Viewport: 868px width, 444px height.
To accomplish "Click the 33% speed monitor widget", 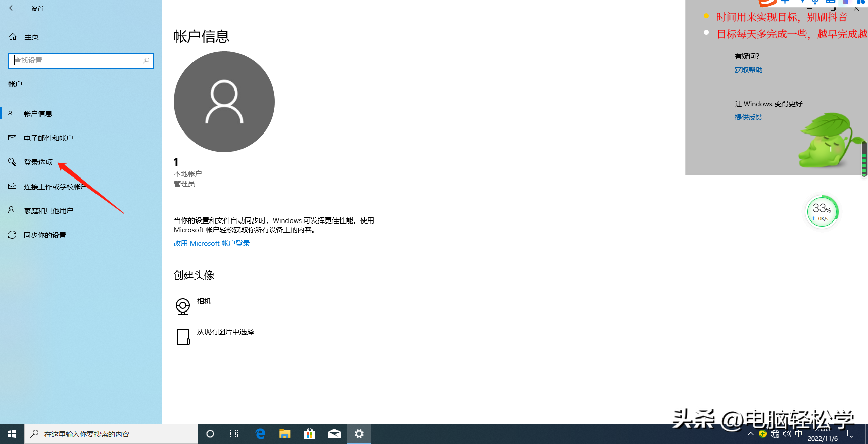I will 822,212.
